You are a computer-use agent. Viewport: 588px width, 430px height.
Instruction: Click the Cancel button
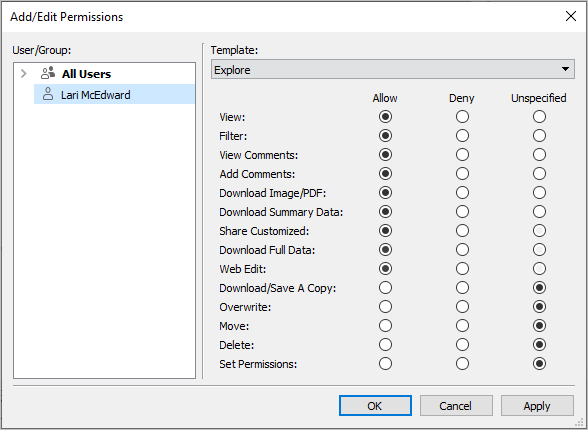point(456,406)
